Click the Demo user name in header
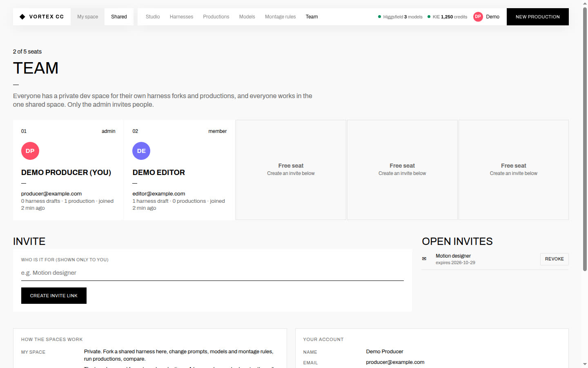The width and height of the screenshot is (588, 368). [x=492, y=17]
